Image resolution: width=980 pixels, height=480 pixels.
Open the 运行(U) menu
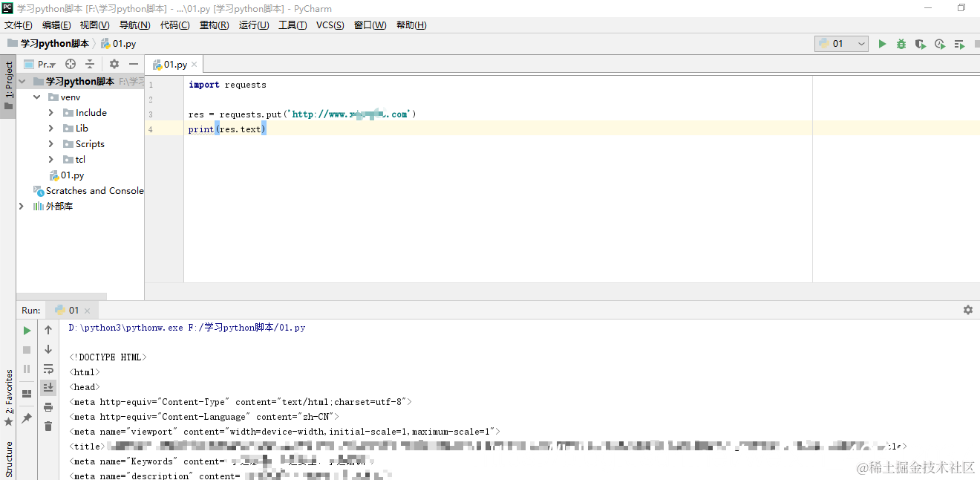click(254, 25)
